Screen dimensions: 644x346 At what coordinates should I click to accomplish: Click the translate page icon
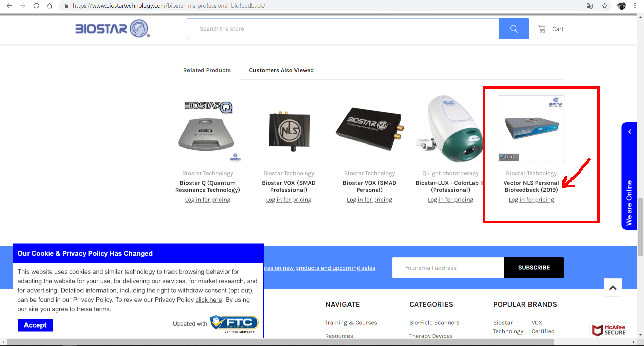pos(589,6)
